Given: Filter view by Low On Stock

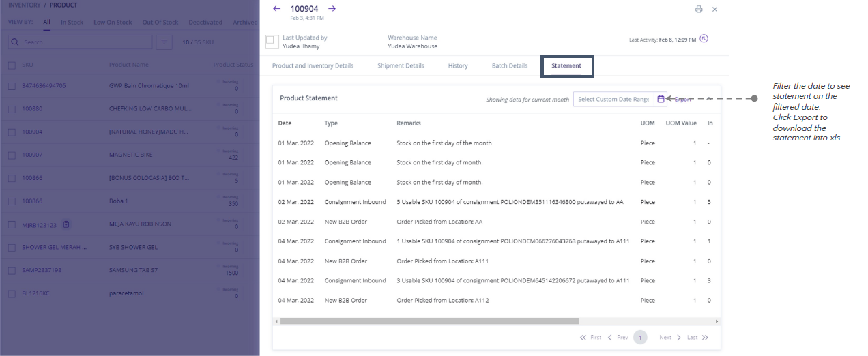Looking at the screenshot, I should tap(113, 23).
